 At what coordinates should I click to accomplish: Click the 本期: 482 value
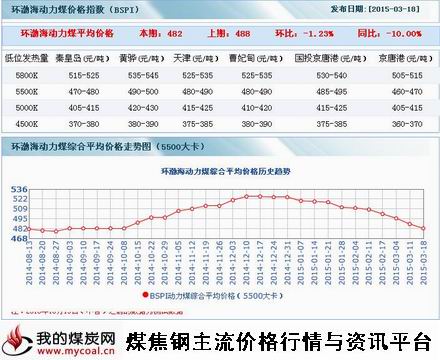[x=161, y=33]
